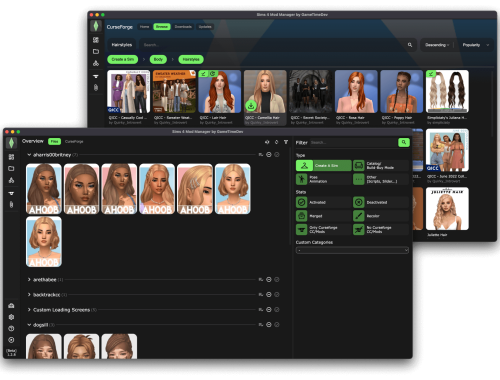Viewport: 500px width, 380px height.
Task: Select the first AHOOB hair thumbnail
Action: (x=44, y=189)
